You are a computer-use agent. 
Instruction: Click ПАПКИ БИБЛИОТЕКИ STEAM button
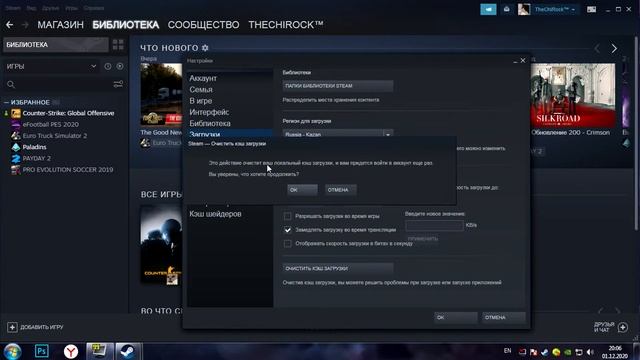tap(338, 86)
